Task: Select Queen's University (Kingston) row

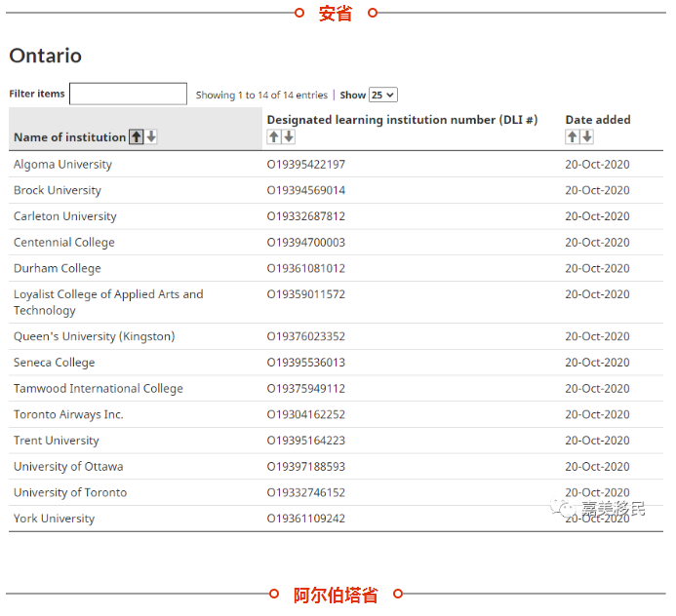Action: point(94,337)
